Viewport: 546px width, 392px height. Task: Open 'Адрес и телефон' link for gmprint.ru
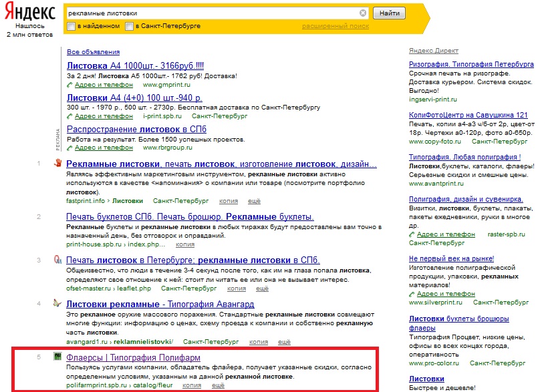104,85
